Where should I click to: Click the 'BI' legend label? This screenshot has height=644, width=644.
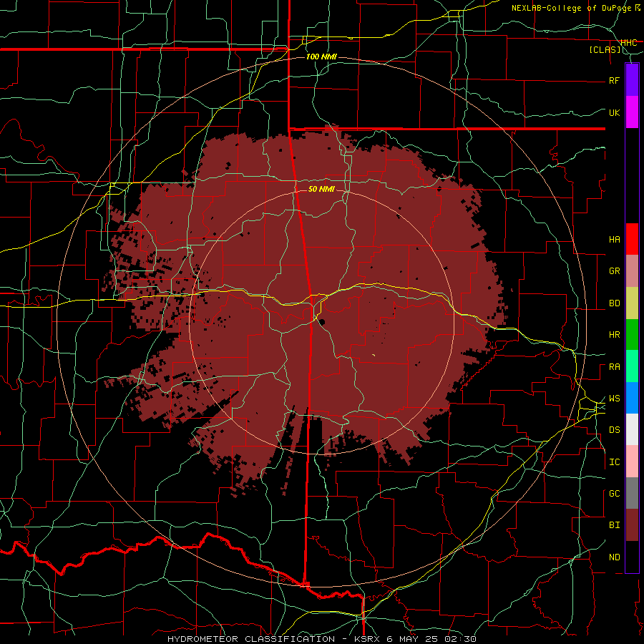(x=615, y=525)
